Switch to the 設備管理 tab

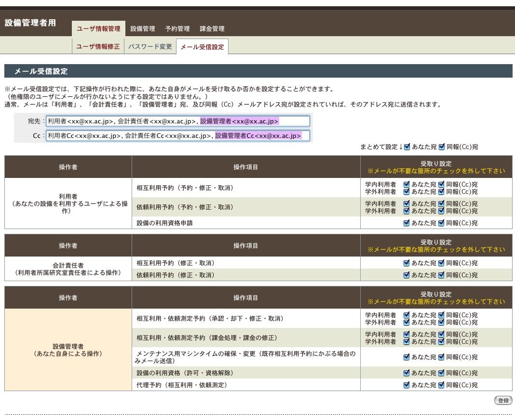pyautogui.click(x=143, y=29)
